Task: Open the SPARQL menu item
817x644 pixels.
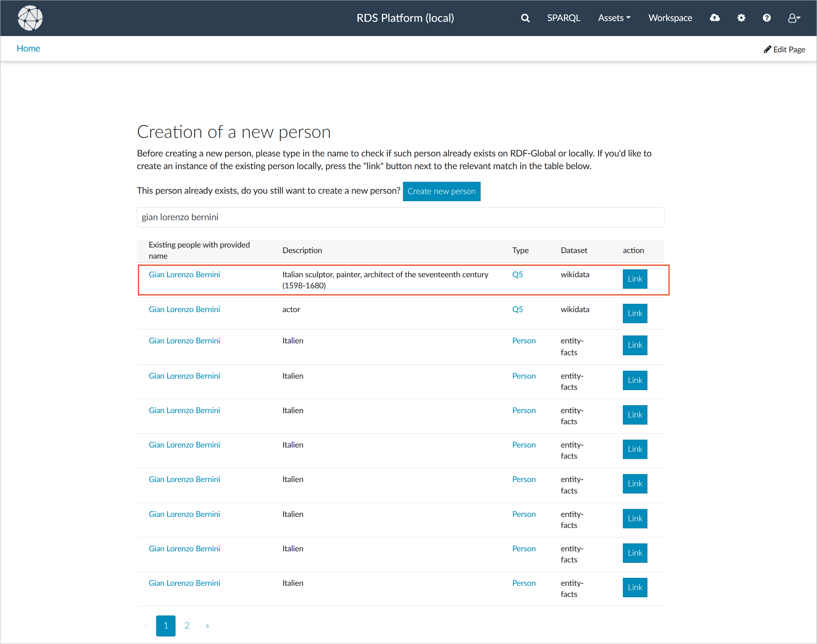Action: (563, 18)
